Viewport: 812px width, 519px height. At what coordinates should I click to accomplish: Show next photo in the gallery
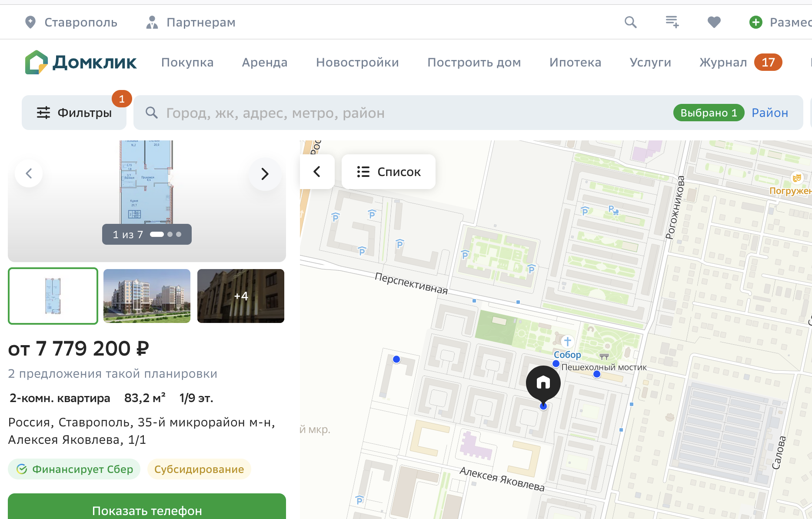click(265, 173)
